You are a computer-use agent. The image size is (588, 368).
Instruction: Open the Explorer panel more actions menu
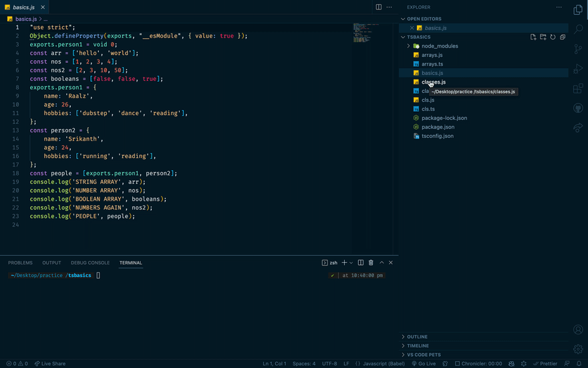point(559,7)
